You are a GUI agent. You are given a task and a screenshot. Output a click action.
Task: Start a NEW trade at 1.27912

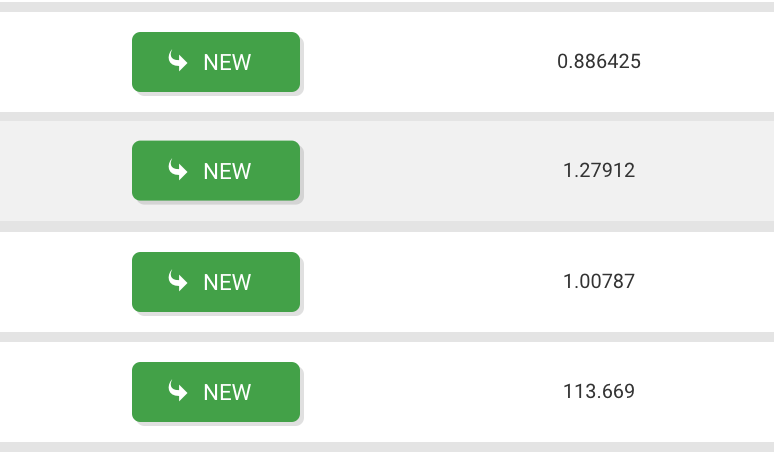tap(216, 171)
